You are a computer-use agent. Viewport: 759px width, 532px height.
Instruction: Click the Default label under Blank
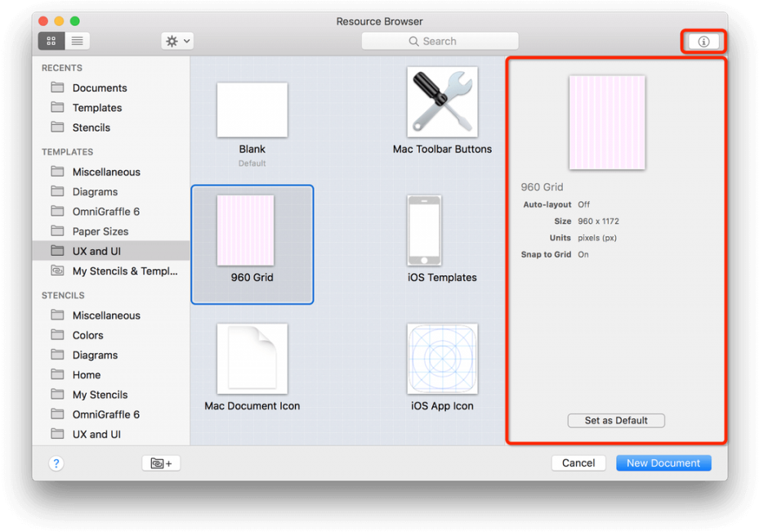pyautogui.click(x=252, y=163)
